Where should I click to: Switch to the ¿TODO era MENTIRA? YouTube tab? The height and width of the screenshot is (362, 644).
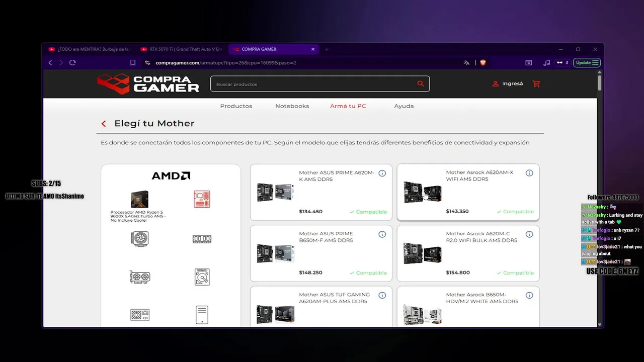pyautogui.click(x=89, y=49)
